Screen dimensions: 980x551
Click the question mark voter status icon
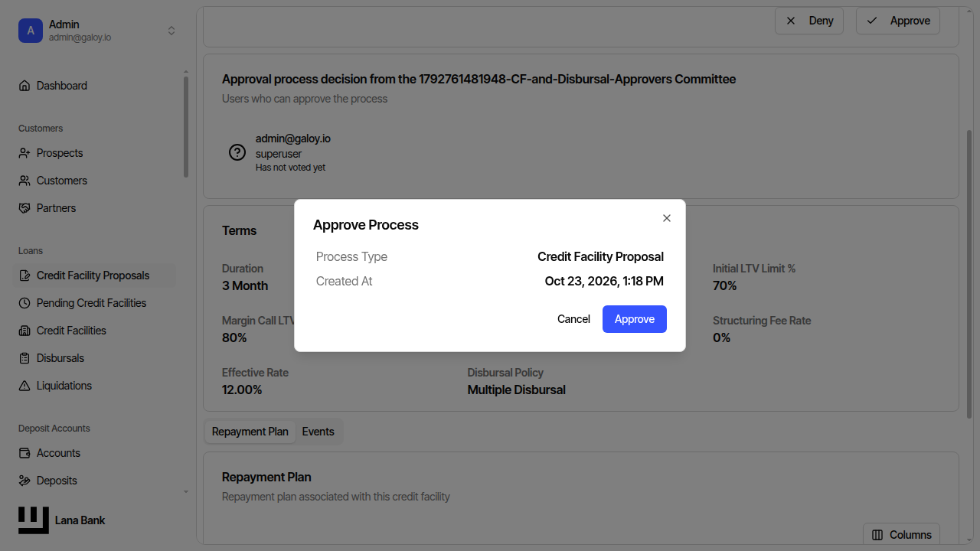click(x=237, y=152)
